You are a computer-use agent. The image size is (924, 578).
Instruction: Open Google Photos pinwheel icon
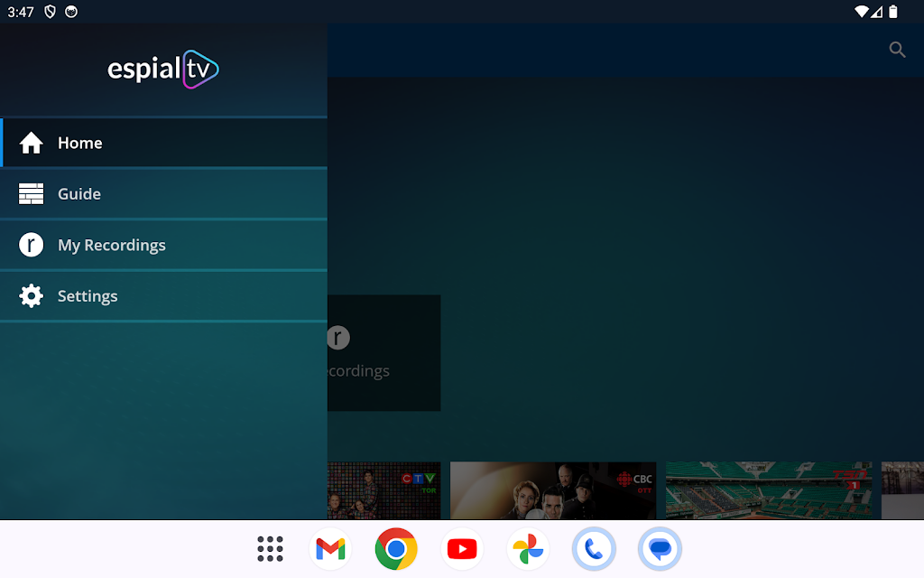pyautogui.click(x=528, y=548)
